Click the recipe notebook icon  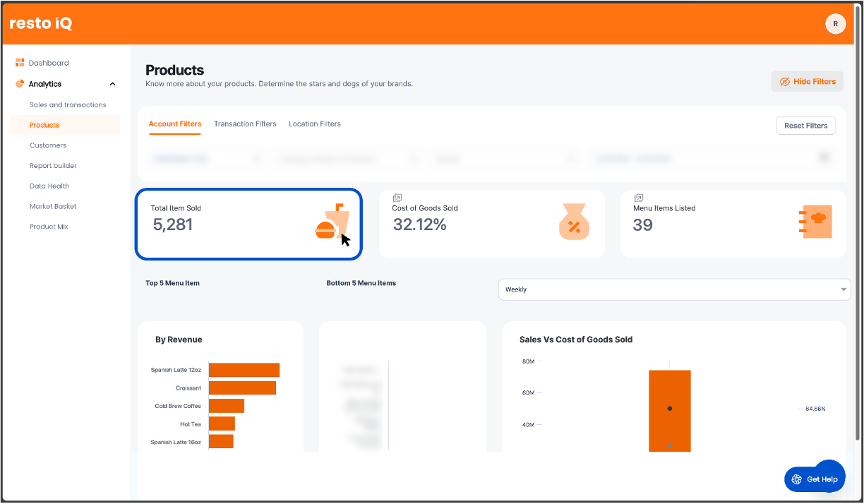(x=815, y=222)
